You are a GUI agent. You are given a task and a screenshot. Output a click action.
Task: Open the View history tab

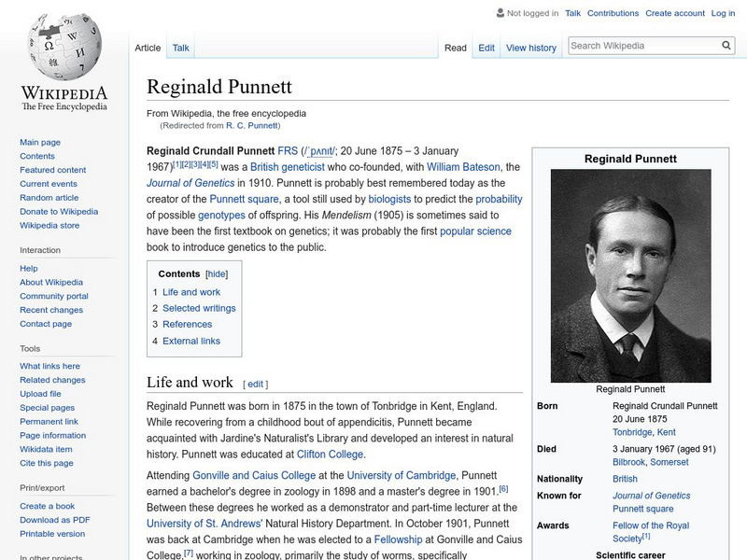531,48
